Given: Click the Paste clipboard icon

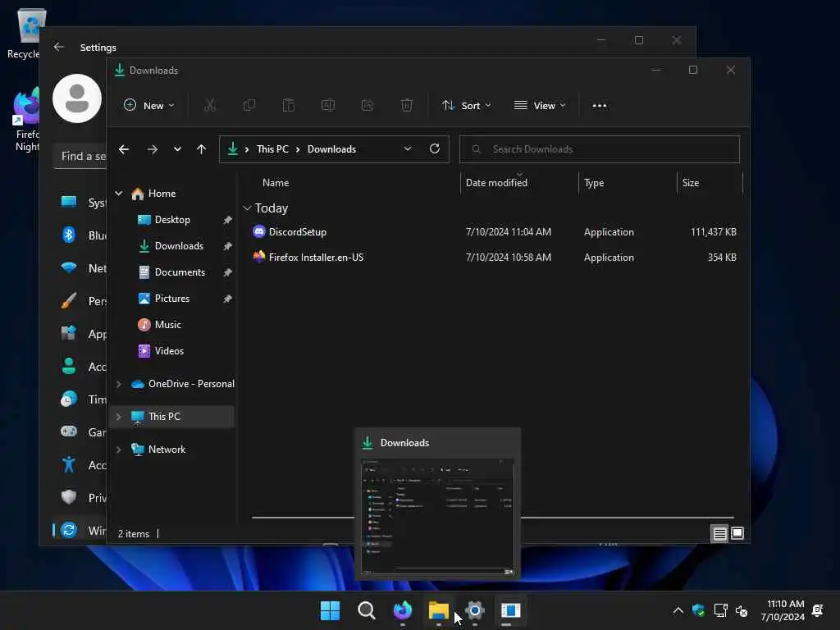Looking at the screenshot, I should [288, 106].
